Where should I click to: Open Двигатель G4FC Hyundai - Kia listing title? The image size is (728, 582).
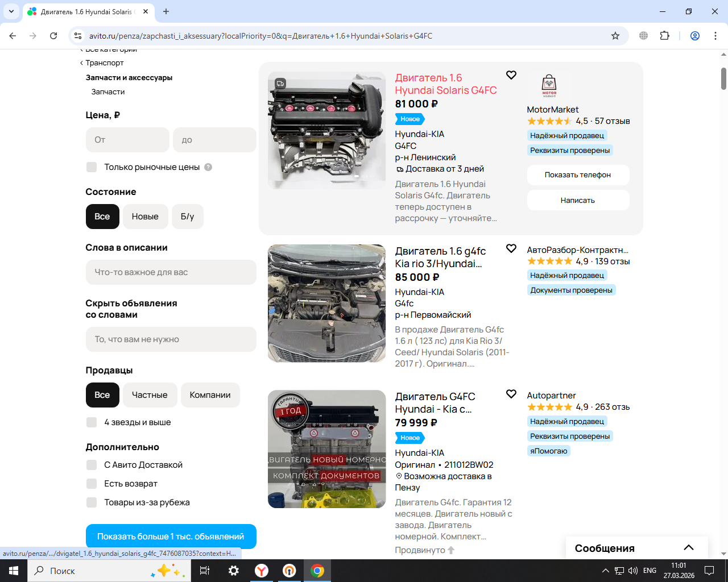coord(435,403)
